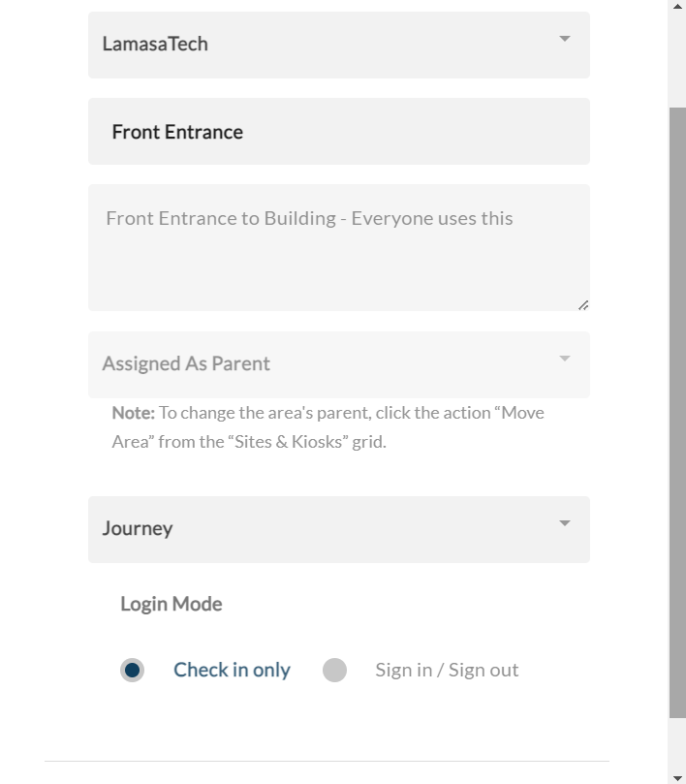Viewport: 686px width, 784px height.
Task: Click the vertical scrollbar thumb
Action: click(x=677, y=412)
